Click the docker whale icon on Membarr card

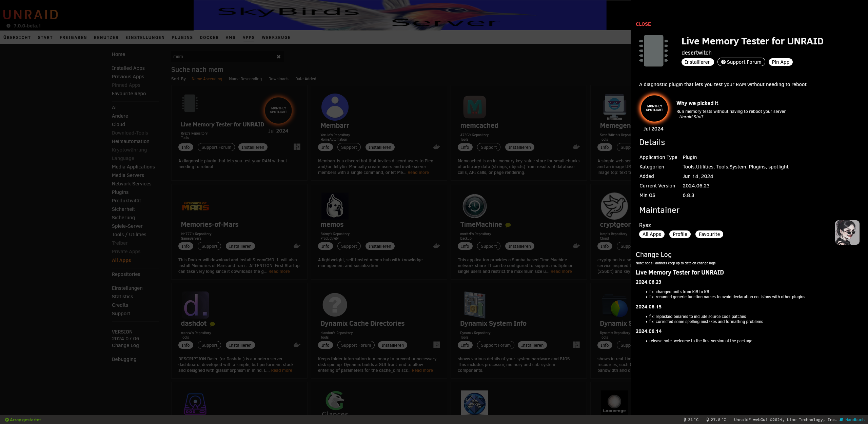click(437, 147)
